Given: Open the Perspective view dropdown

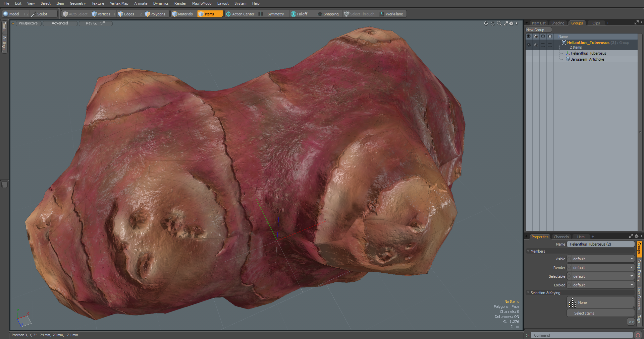Looking at the screenshot, I should [x=28, y=23].
